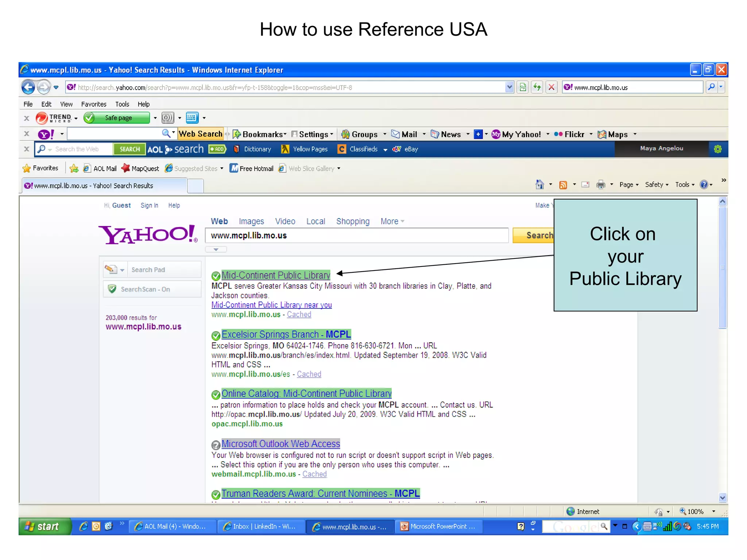Click the eBay icon in AOL toolbar

396,149
